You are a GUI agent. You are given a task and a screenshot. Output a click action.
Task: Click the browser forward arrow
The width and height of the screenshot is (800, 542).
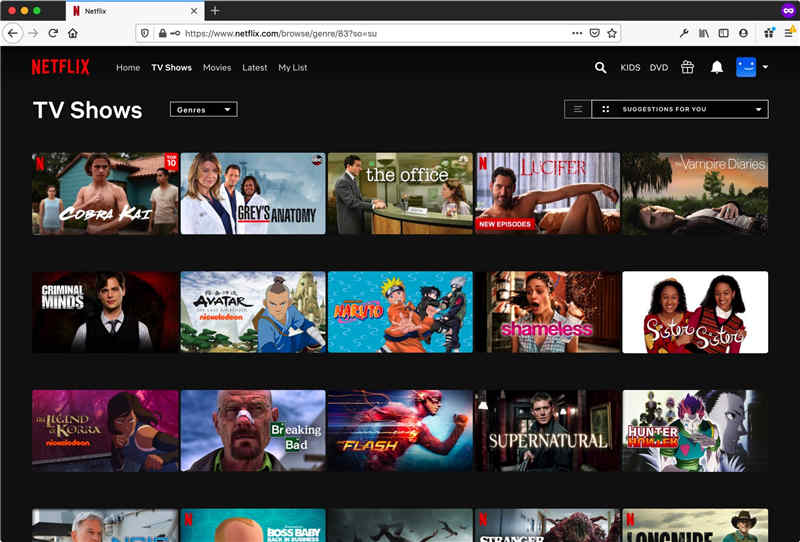pyautogui.click(x=33, y=33)
